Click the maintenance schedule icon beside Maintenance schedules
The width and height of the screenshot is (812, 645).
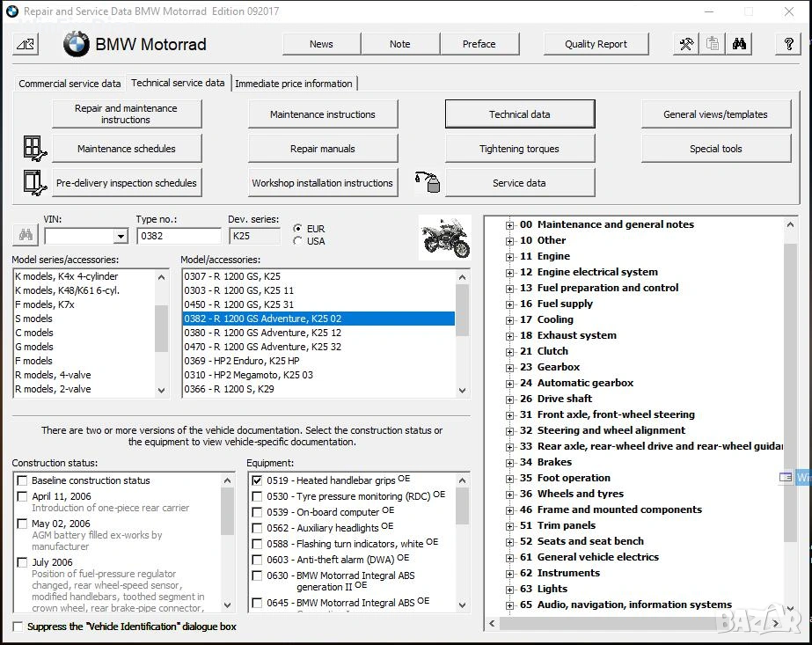coord(34,148)
